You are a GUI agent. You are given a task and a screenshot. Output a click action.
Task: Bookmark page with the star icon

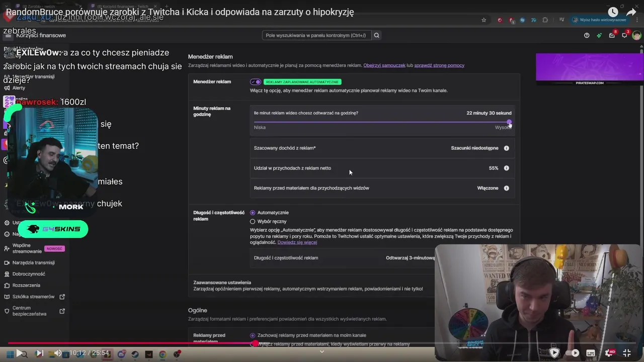pyautogui.click(x=484, y=20)
